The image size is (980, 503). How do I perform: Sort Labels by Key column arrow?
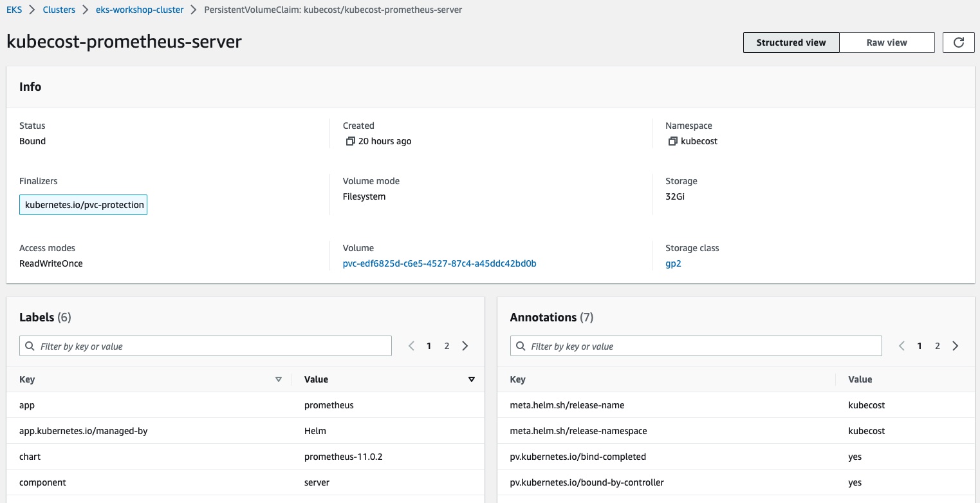279,379
